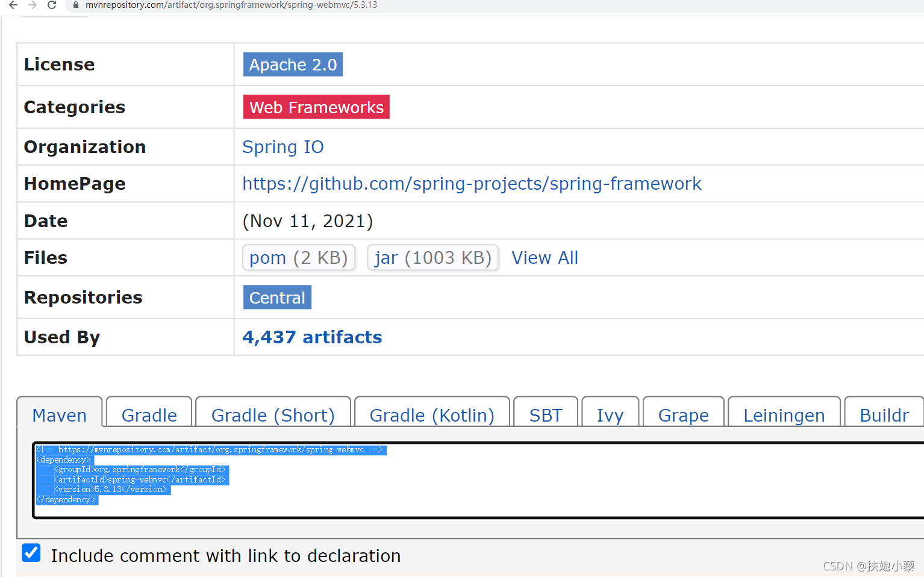The height and width of the screenshot is (577, 924).
Task: Uncheck Include comment with link checkbox
Action: click(x=31, y=553)
